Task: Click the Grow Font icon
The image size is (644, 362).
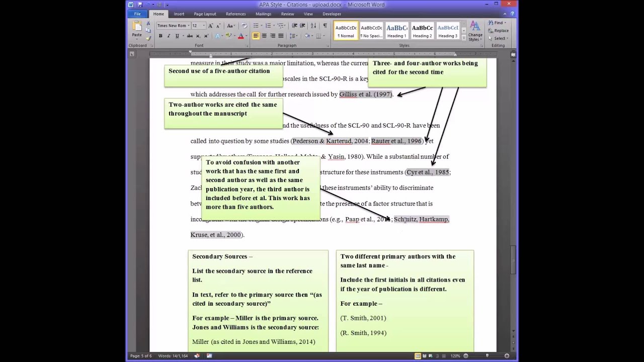Action: click(x=210, y=26)
